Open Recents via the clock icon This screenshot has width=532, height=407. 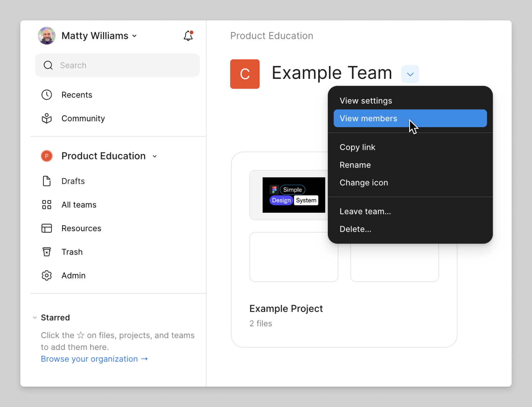coord(47,95)
